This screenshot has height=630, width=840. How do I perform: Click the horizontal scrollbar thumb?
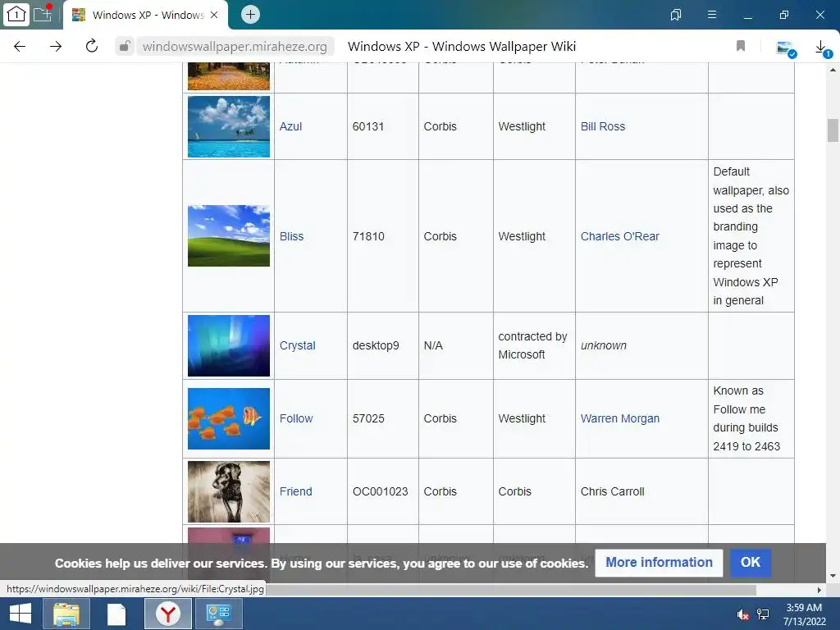click(x=510, y=590)
